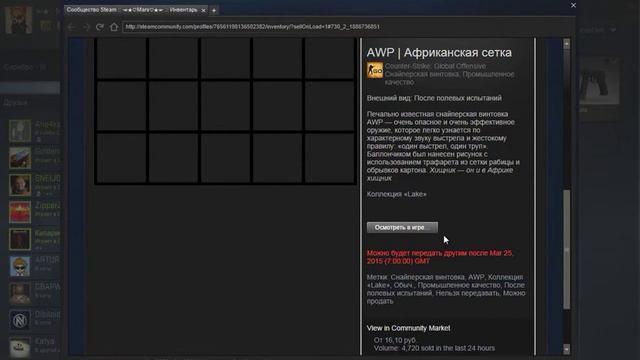Viewport: 640px width, 360px height.
Task: Click the 'Внешний вид: После полевых испытаний' line
Action: click(x=434, y=98)
